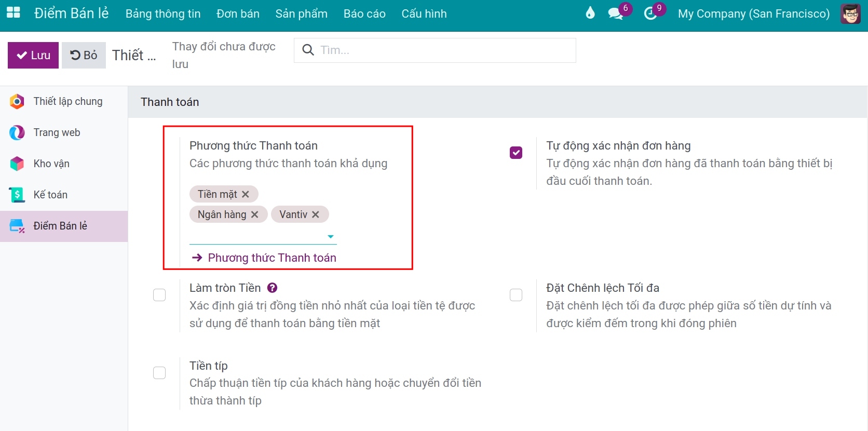Select Kho vận settings tab
Viewport: 868px width, 431px height.
tap(64, 164)
